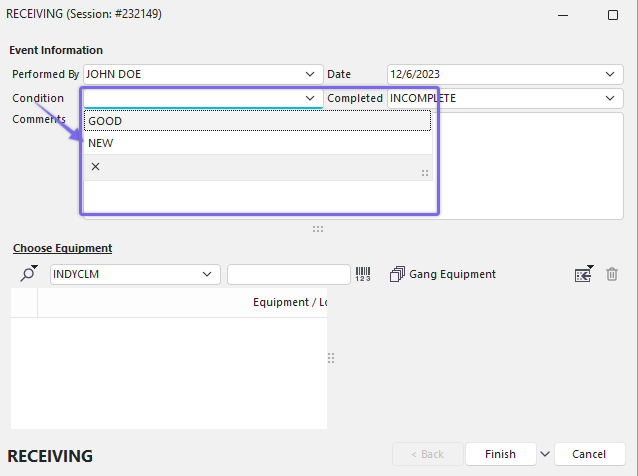Open the INDYCLM location dropdown
Image resolution: width=638 pixels, height=476 pixels.
click(208, 274)
